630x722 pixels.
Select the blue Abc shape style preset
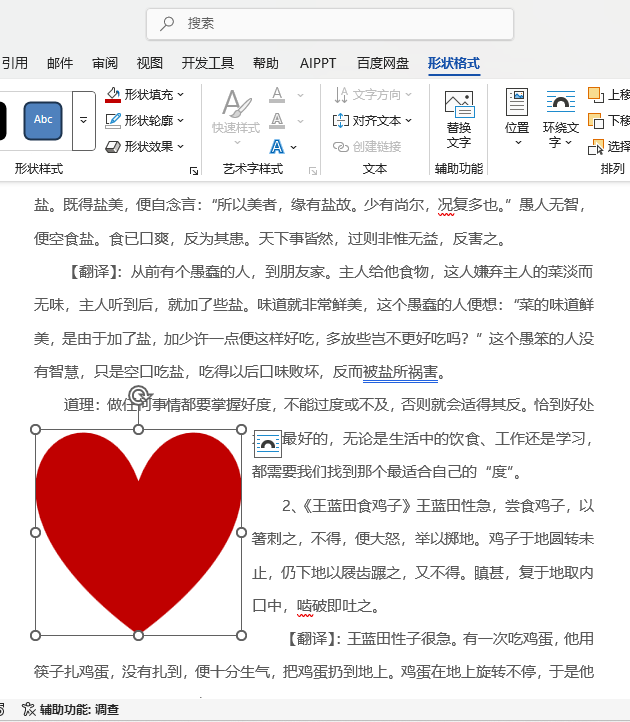(x=43, y=120)
